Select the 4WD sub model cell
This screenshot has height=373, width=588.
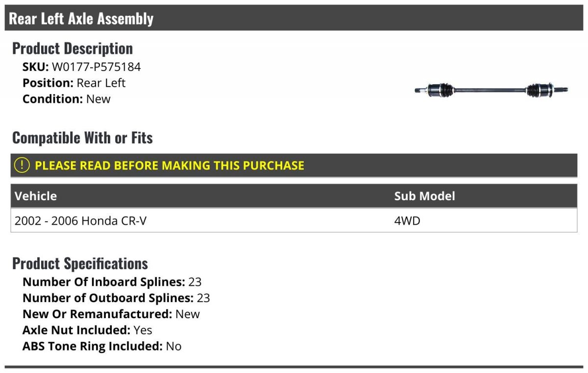click(407, 221)
